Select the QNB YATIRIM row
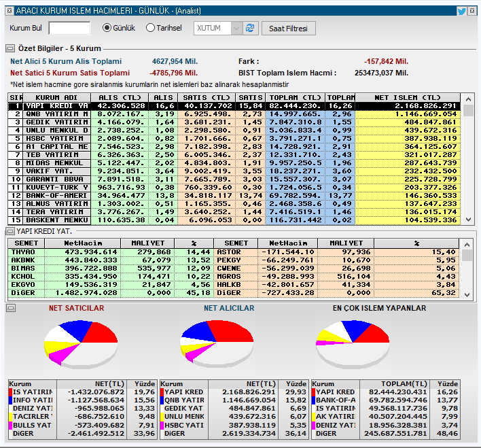This screenshot has height=448, width=481. pyautogui.click(x=234, y=114)
